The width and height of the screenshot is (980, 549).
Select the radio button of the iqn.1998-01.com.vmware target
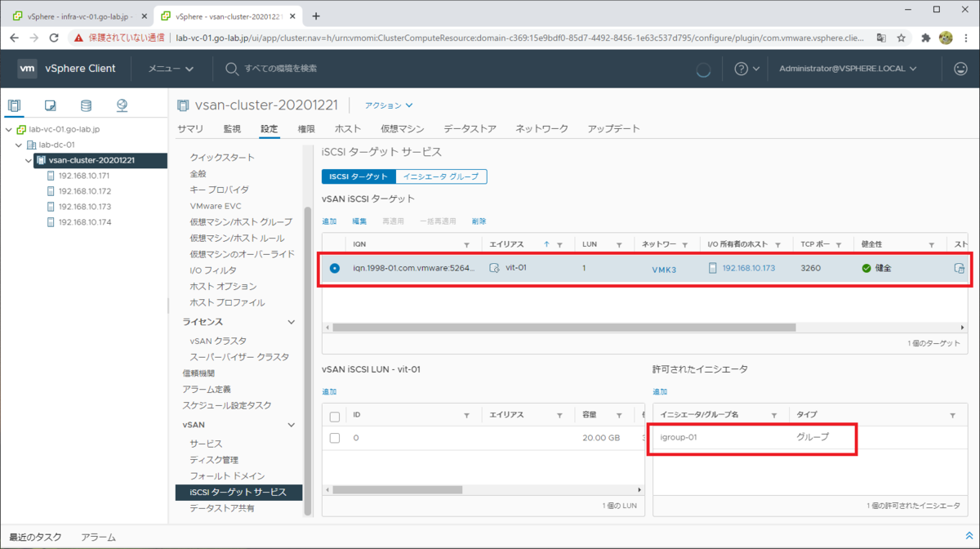coord(334,268)
